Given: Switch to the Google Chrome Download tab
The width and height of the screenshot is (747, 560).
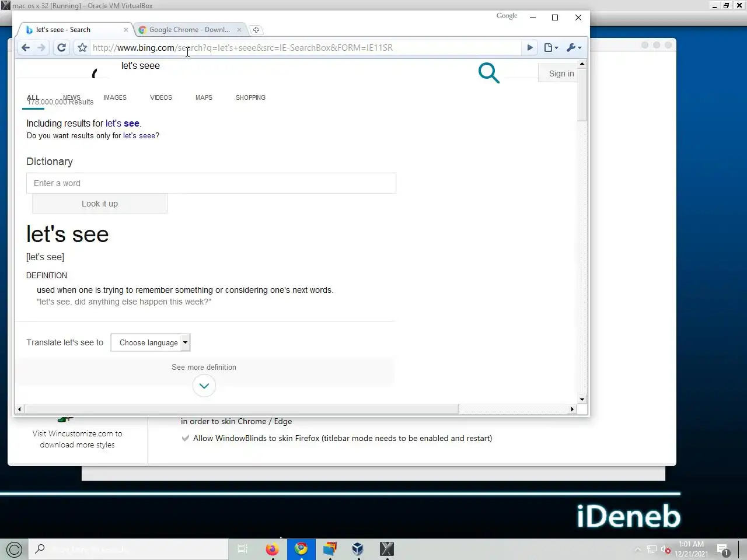Looking at the screenshot, I should [189, 30].
